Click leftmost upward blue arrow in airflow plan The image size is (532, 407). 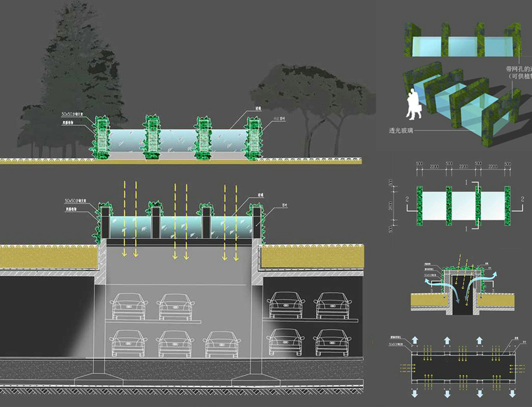[415, 341]
